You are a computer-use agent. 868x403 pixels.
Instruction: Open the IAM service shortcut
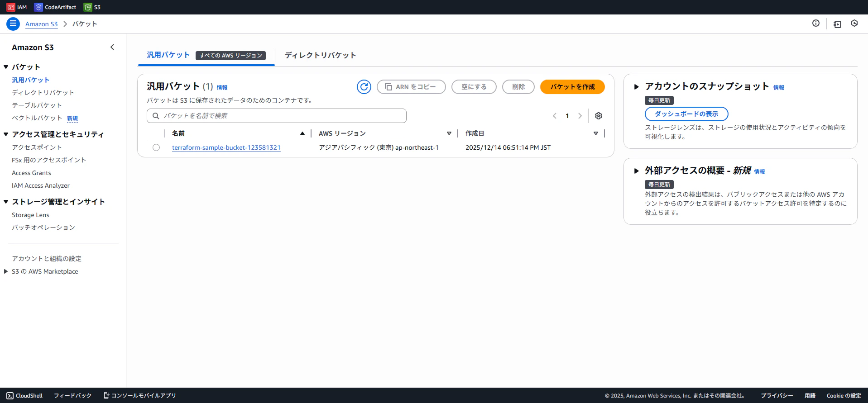coord(17,7)
